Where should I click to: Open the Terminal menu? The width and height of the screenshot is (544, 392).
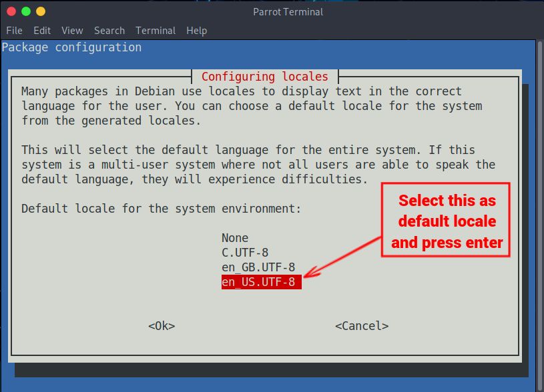pos(155,30)
